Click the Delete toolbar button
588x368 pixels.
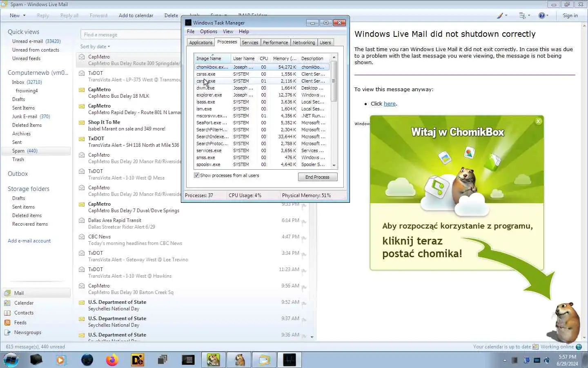(171, 16)
